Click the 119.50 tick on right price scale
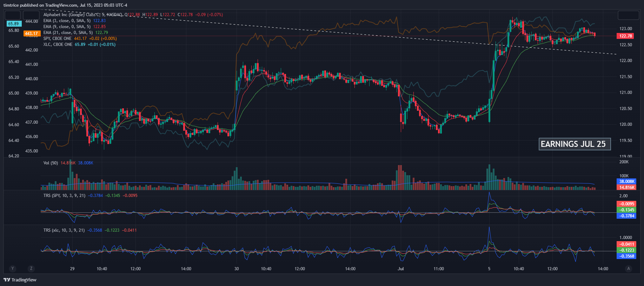Viewport: 644px width, 286px height. tap(626, 141)
